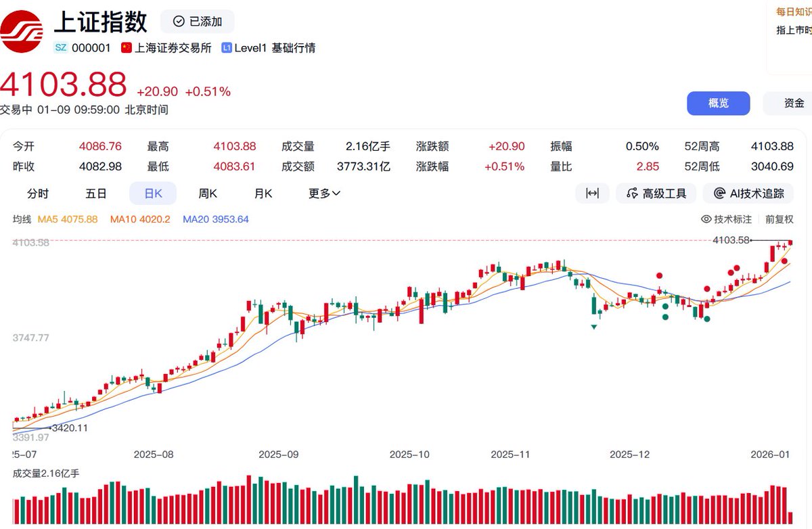Image resolution: width=812 pixels, height=529 pixels.
Task: Click the 2025-10 date marker on chart axis
Action: [x=409, y=455]
